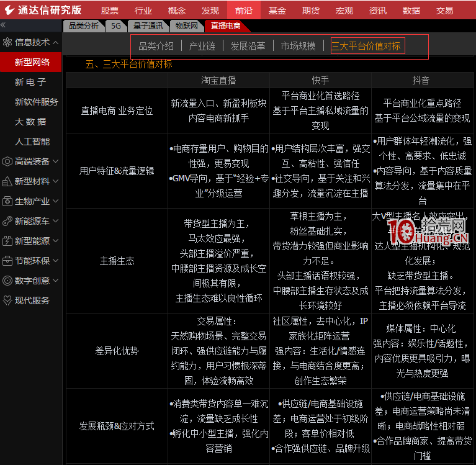Click the 快手 column header
The width and height of the screenshot is (476, 465).
pos(320,80)
